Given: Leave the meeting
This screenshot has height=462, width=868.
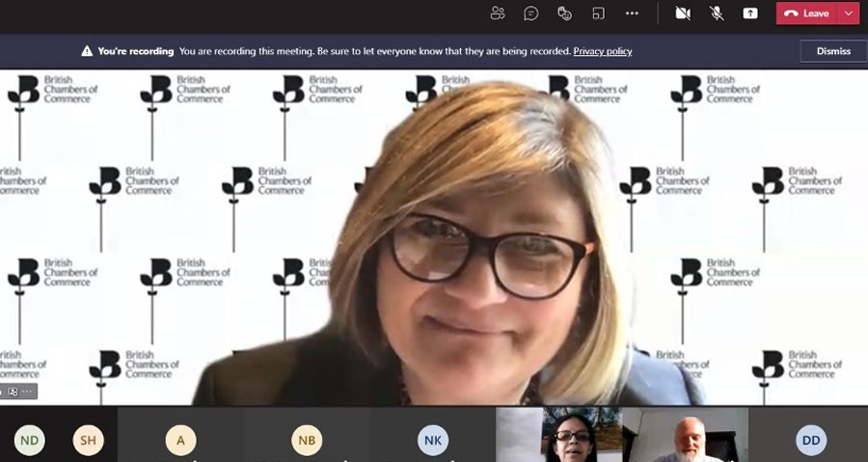Looking at the screenshot, I should coord(807,14).
